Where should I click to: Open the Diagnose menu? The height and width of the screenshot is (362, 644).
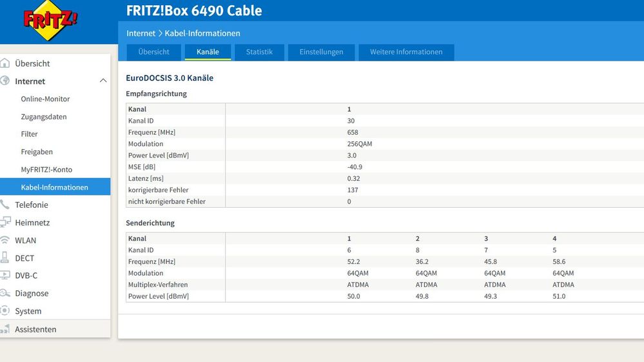click(32, 294)
